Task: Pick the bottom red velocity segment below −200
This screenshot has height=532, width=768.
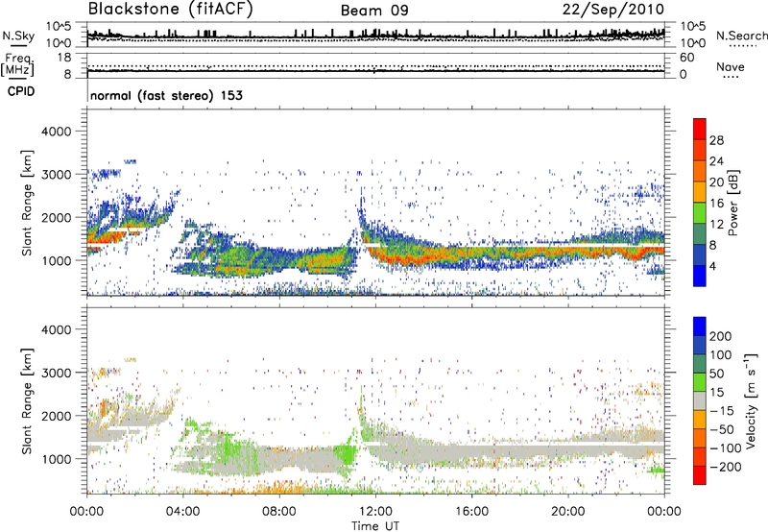Action: tap(700, 475)
